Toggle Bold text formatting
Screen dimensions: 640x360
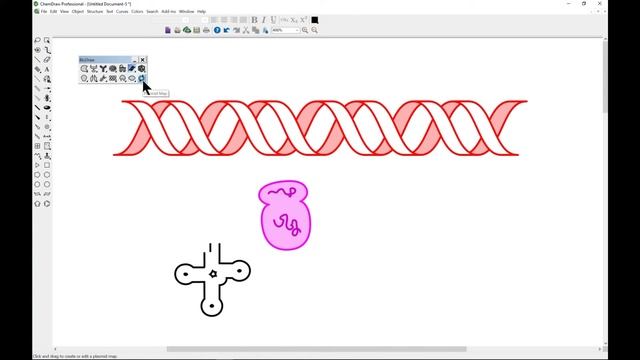click(254, 20)
